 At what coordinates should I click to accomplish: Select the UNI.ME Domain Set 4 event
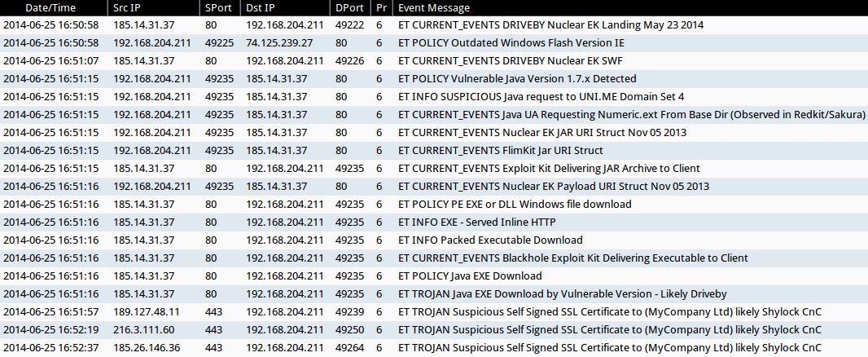(x=541, y=97)
